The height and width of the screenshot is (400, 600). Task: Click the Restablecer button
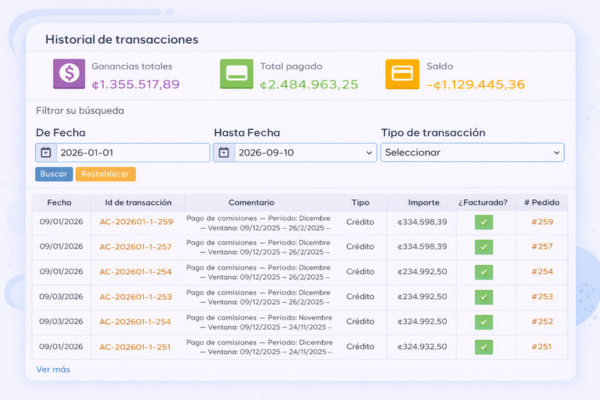[x=106, y=174]
